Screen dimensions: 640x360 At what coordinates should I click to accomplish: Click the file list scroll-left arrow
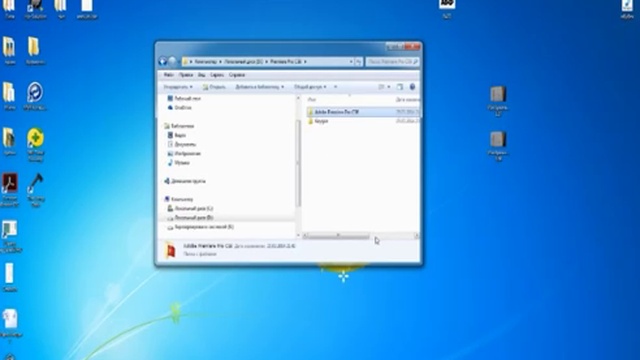point(305,236)
